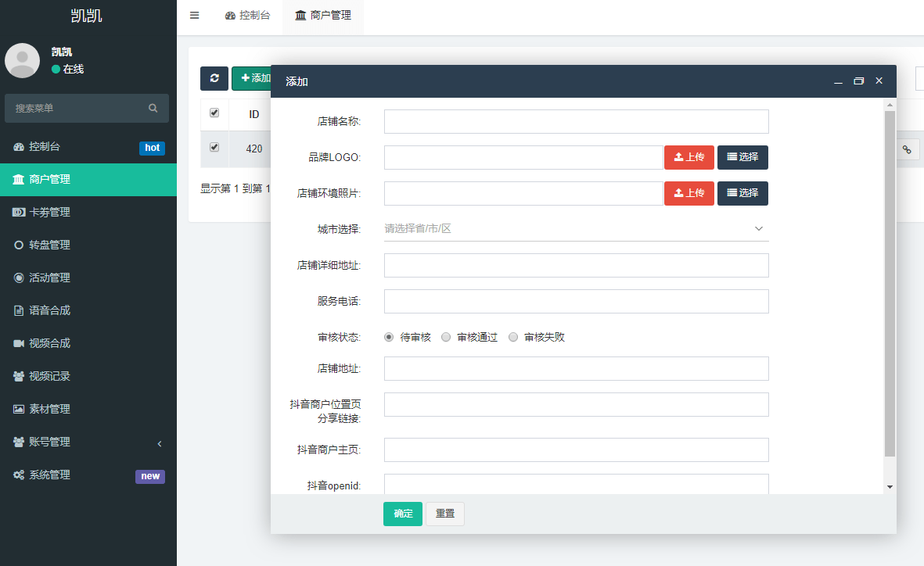
Task: Click the 选择 button for 店铺环境照片
Action: pyautogui.click(x=742, y=193)
